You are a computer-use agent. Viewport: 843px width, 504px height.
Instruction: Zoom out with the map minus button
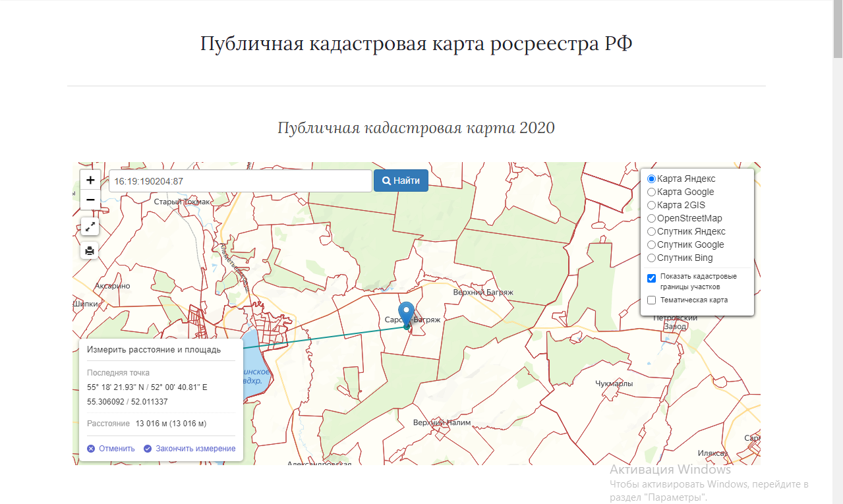(90, 200)
